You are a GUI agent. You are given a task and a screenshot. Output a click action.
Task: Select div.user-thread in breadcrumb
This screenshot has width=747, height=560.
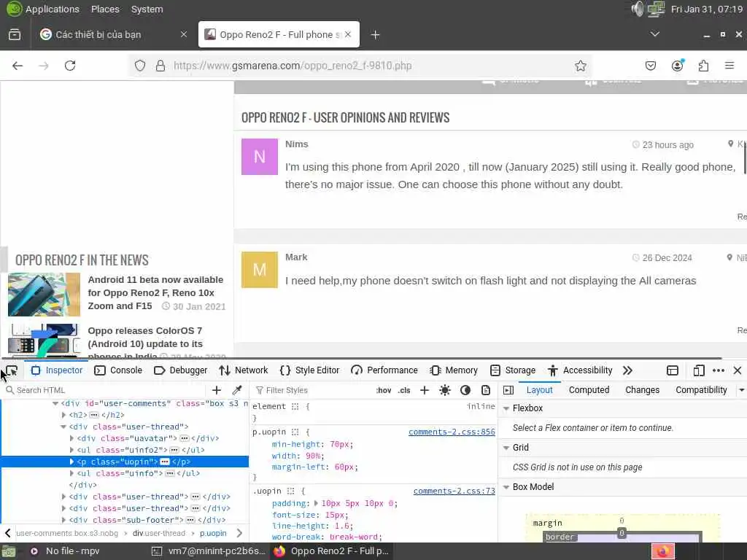tap(158, 533)
